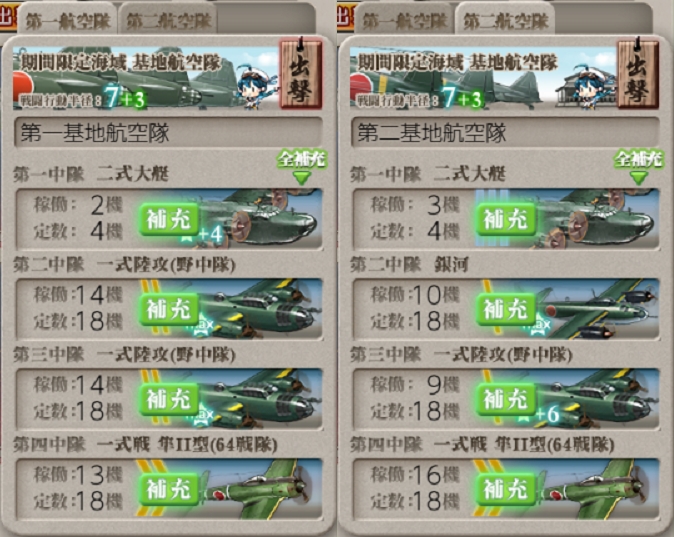Click the right panel's first squadron 二式大艇 plane image
674x537 pixels.
point(597,219)
